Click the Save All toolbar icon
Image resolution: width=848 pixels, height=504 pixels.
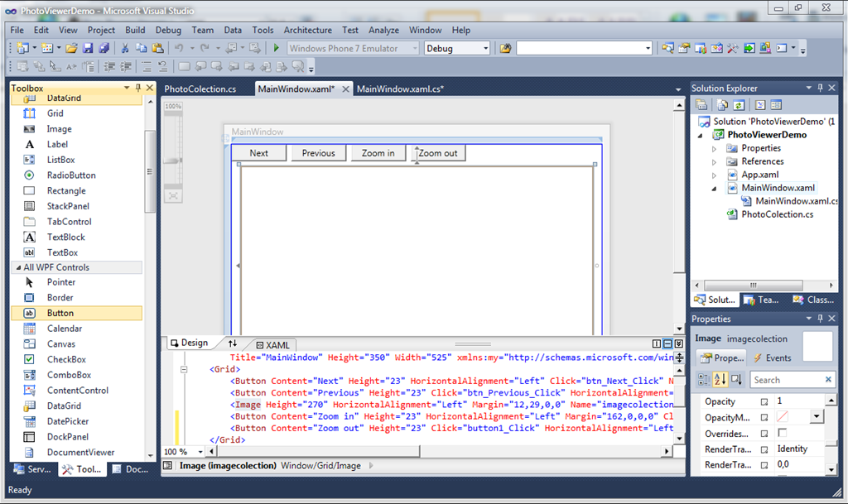tap(104, 49)
